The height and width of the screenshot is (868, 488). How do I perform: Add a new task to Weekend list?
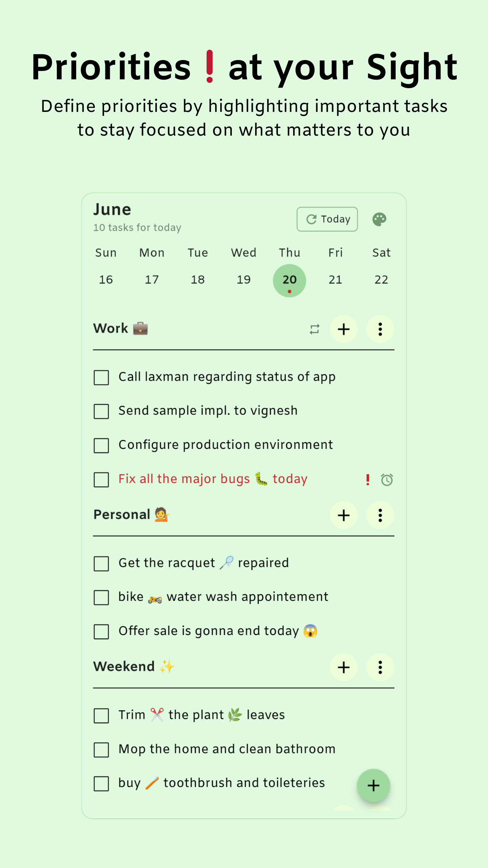[344, 667]
